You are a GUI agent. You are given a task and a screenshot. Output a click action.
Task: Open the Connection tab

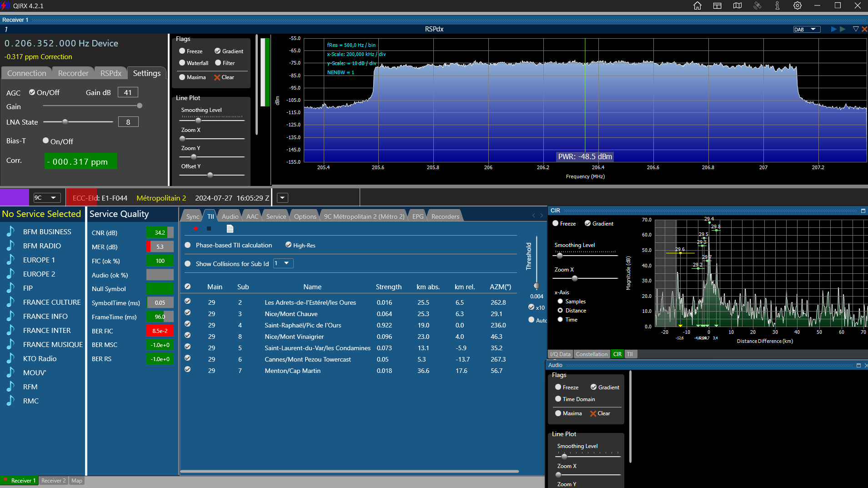26,73
